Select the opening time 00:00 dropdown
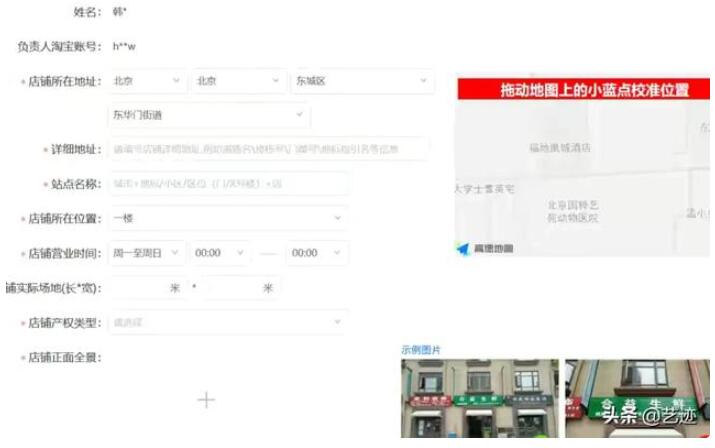715x448 pixels. 221,253
